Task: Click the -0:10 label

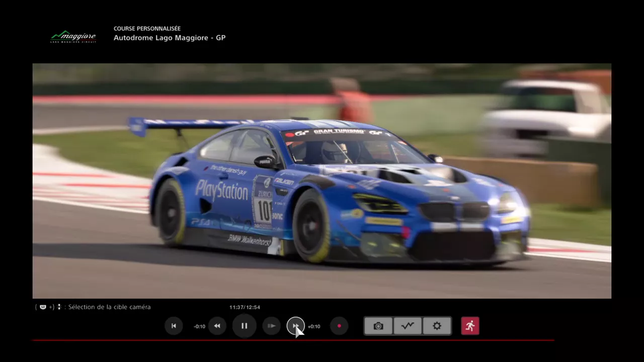Action: click(199, 326)
